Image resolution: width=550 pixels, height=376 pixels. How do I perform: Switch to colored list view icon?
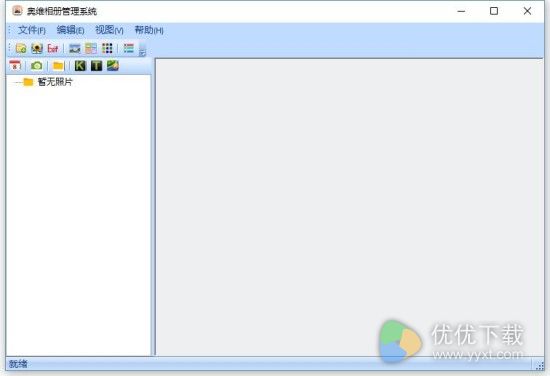(x=129, y=48)
